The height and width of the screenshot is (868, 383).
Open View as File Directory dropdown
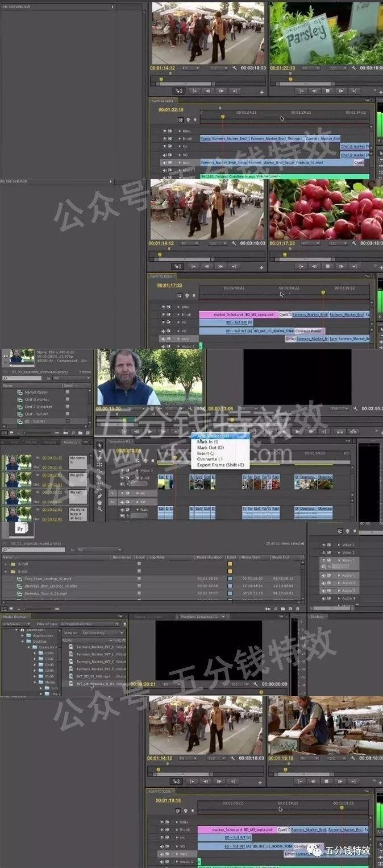pos(102,633)
